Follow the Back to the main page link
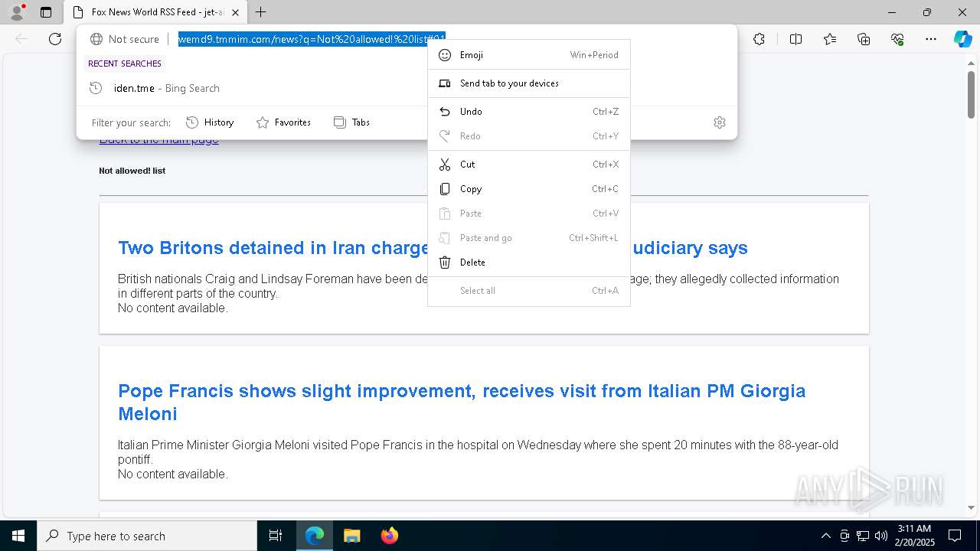 click(x=158, y=141)
